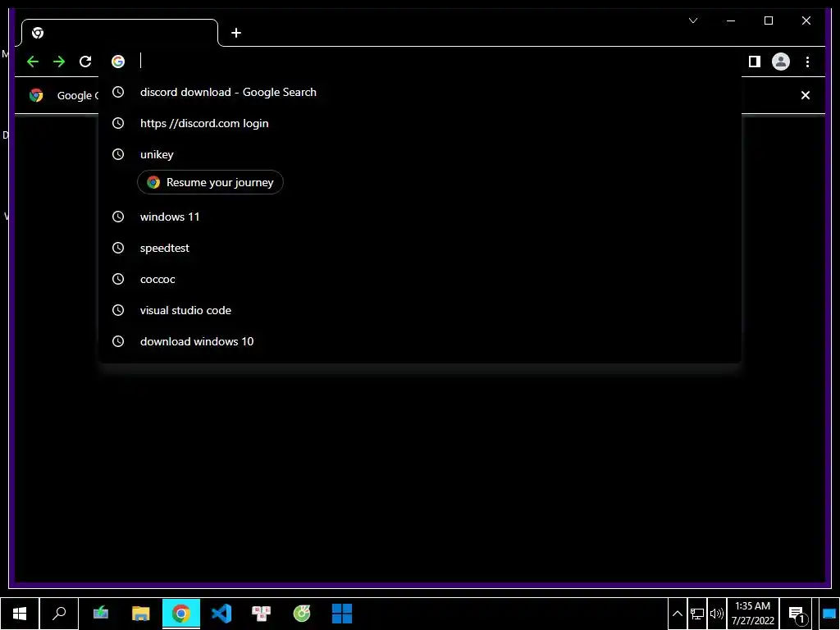Open File Explorer from the taskbar
This screenshot has height=630, width=840.
click(140, 614)
